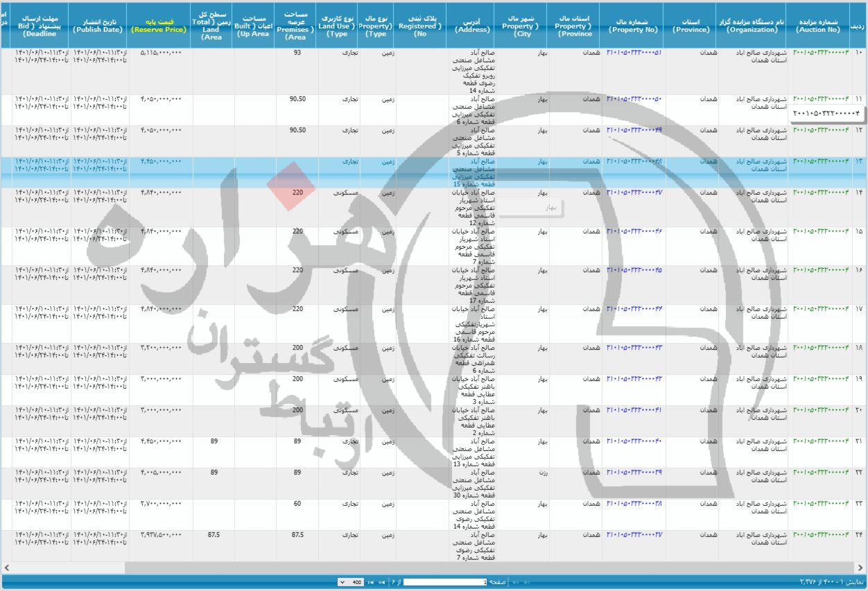
Task: Sort by the Auction No (شماره مزایده) column header
Action: (818, 21)
